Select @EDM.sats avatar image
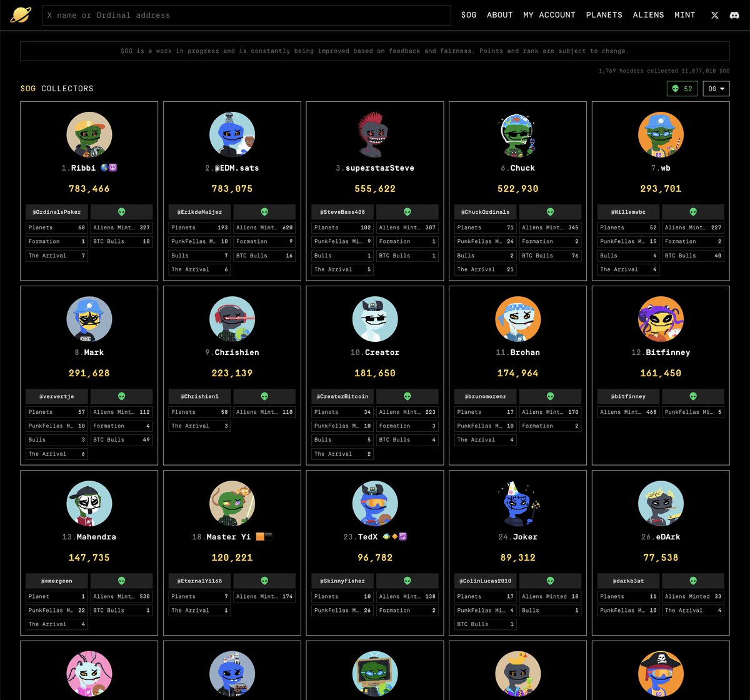The image size is (750, 700). tap(232, 135)
